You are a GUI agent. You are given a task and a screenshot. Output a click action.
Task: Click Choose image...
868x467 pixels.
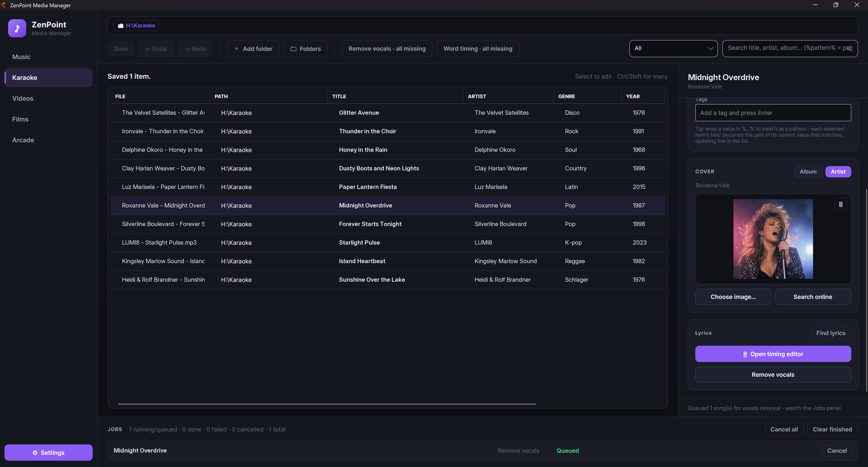[733, 297]
